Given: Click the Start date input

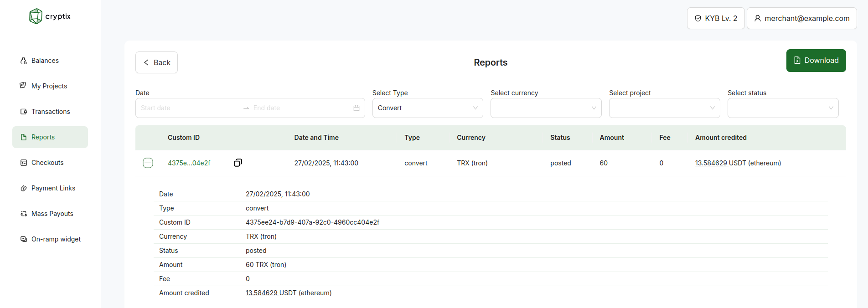Looking at the screenshot, I should [x=189, y=108].
